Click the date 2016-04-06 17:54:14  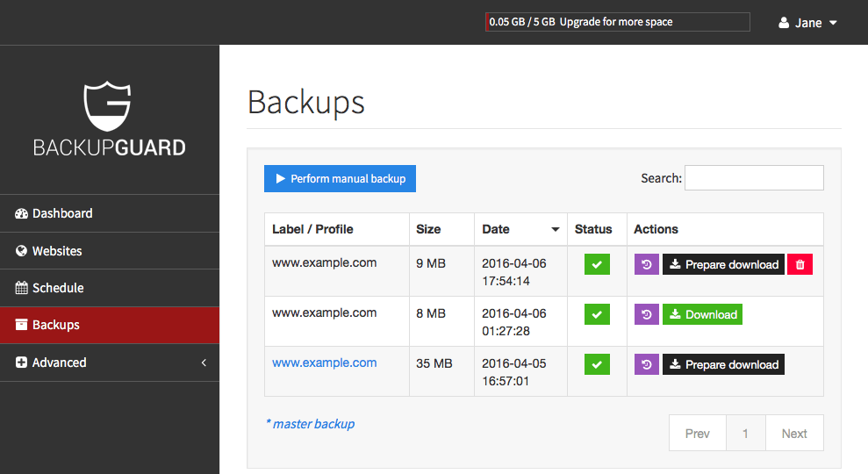(x=513, y=272)
